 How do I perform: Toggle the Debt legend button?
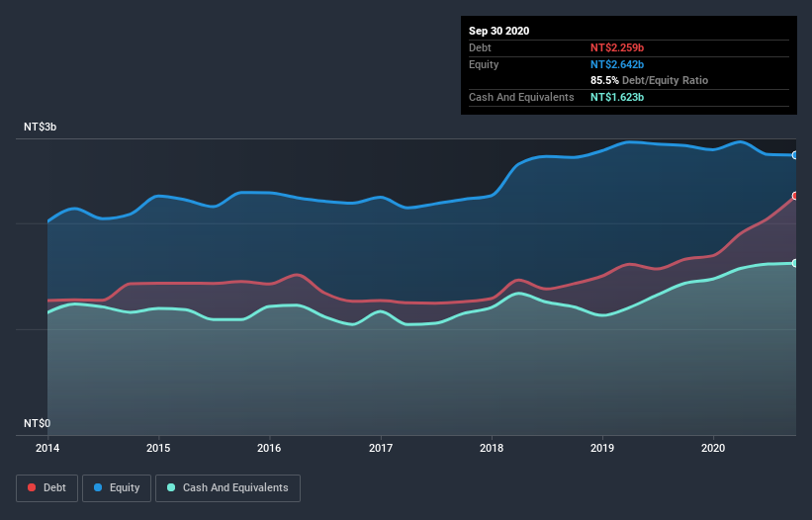46,488
